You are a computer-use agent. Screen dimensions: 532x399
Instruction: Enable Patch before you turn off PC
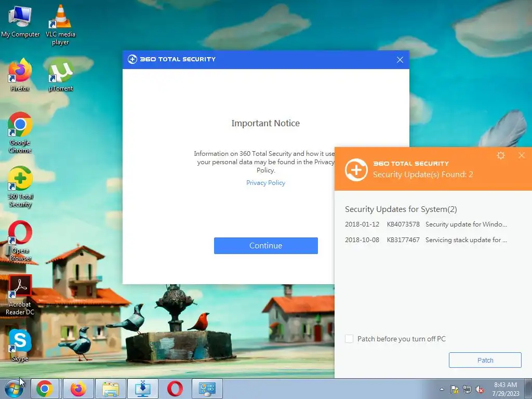tap(349, 339)
